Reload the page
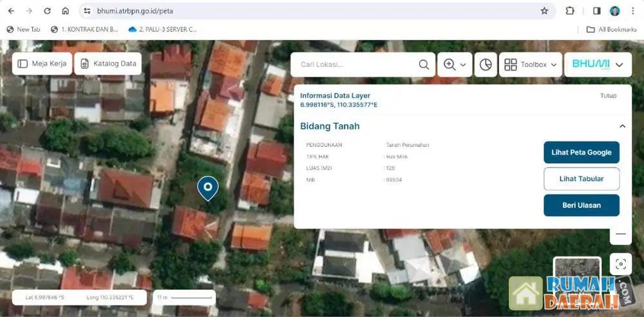The height and width of the screenshot is (317, 644). 47,11
